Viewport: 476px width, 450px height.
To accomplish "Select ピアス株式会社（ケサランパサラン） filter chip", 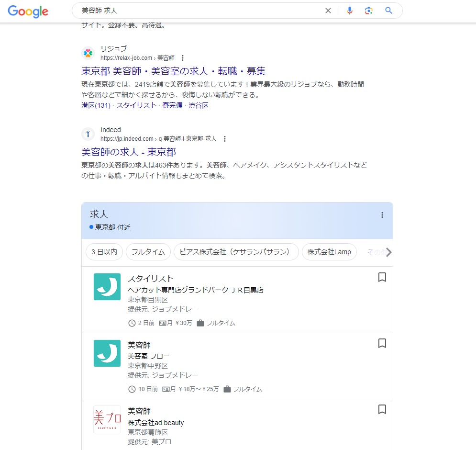I will click(236, 252).
